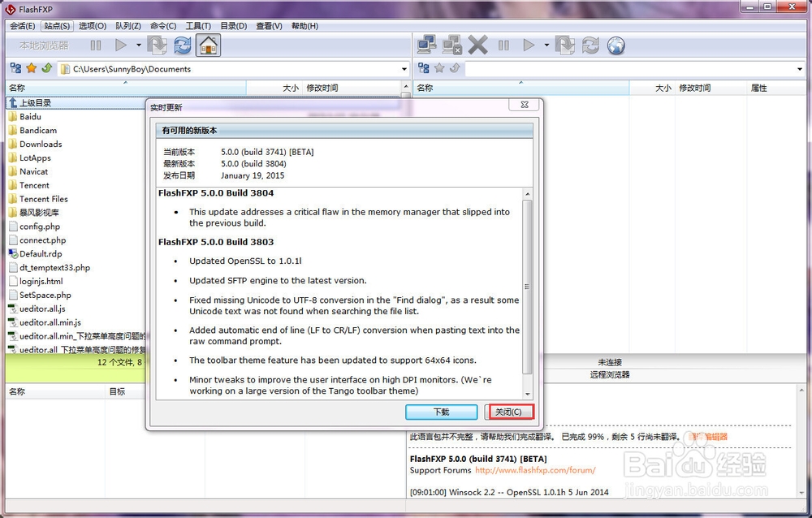Select the Default.rdp file
Screen dimensions: 812x518
pos(41,254)
